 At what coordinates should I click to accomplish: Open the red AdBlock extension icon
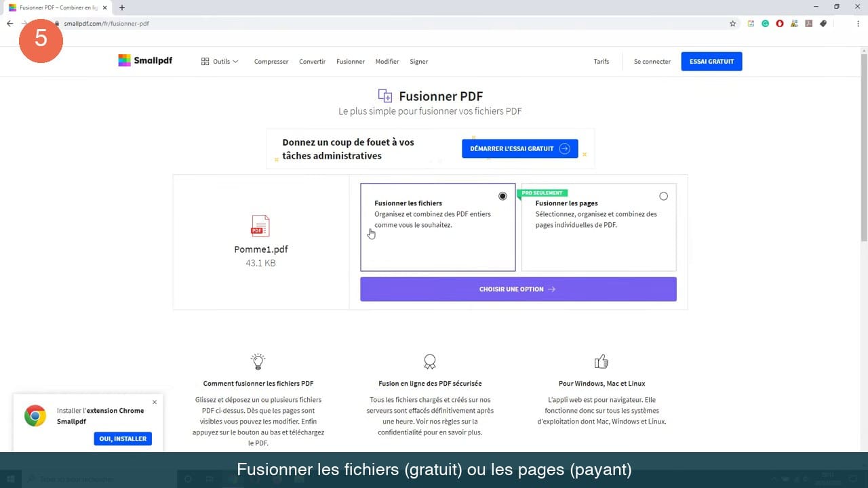tap(780, 23)
